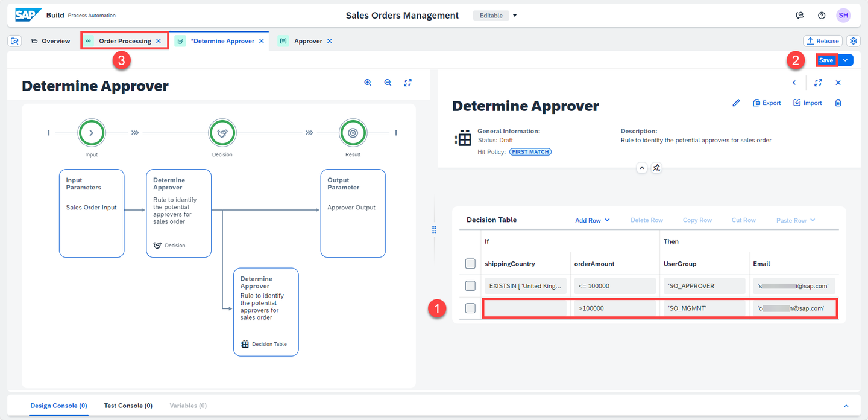This screenshot has width=868, height=420.
Task: Click the Import button
Action: tap(808, 103)
